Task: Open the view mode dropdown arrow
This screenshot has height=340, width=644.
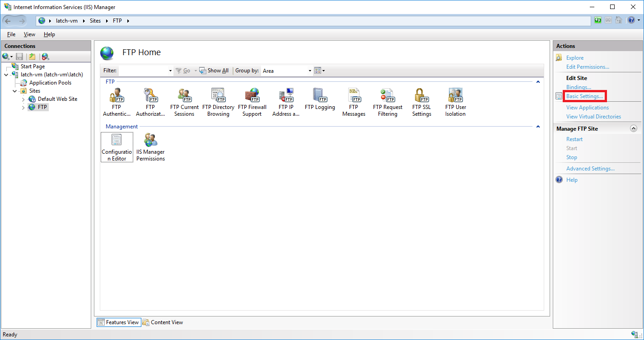Action: [323, 71]
